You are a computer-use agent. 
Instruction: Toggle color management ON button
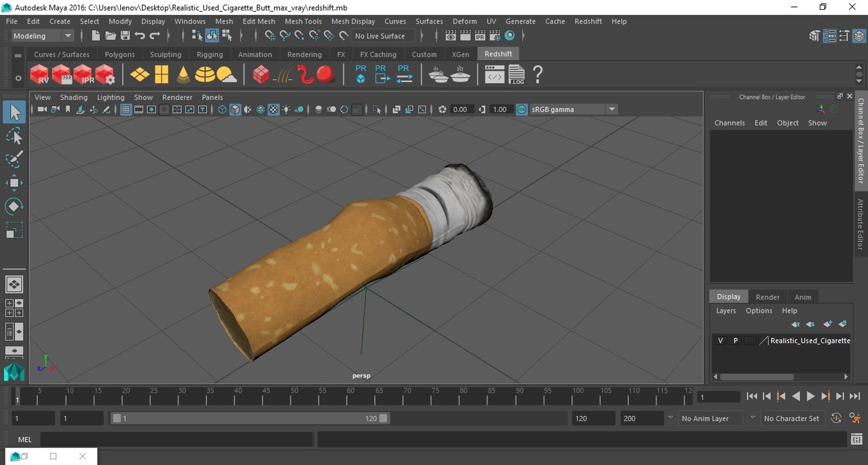522,109
